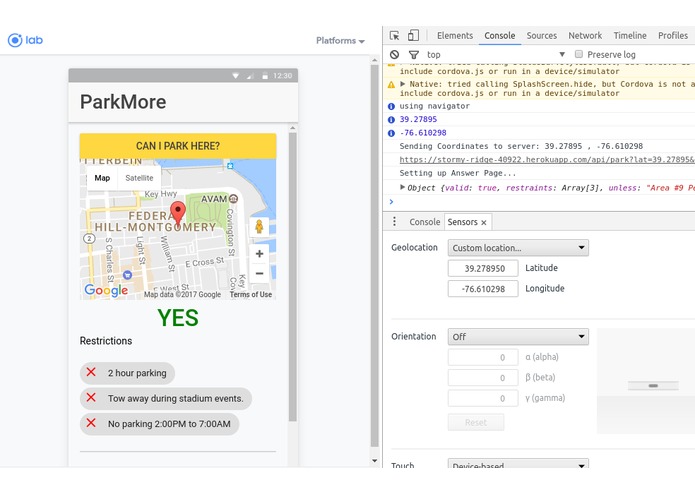
Task: Expand the logged Object entry
Action: 402,187
